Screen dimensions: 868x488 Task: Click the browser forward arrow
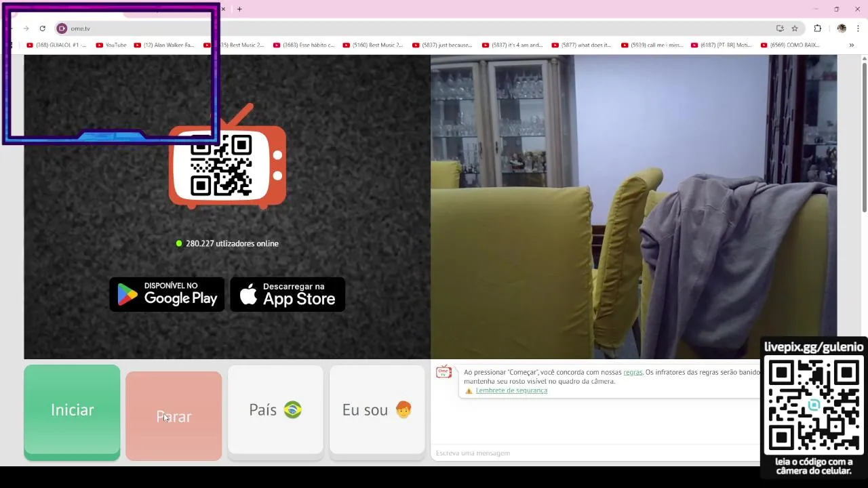26,28
